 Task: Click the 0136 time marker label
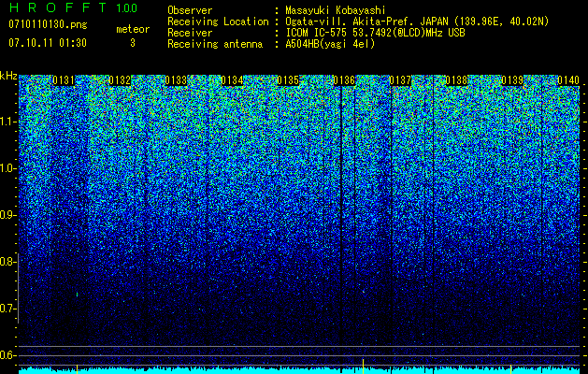[344, 80]
